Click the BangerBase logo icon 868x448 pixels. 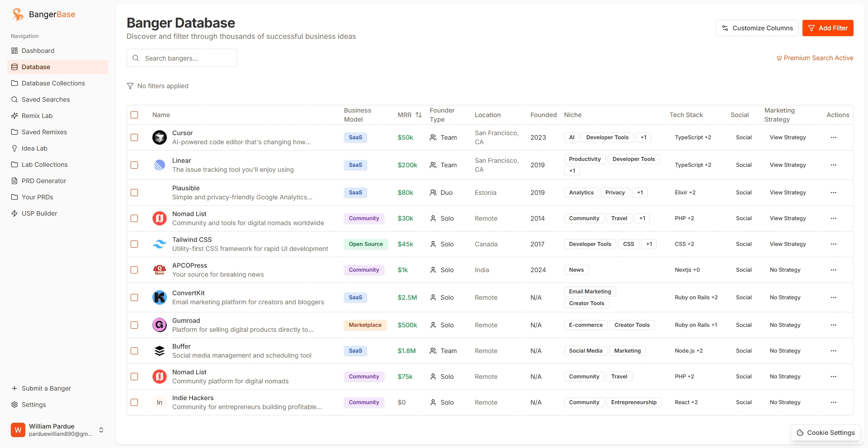pyautogui.click(x=18, y=14)
